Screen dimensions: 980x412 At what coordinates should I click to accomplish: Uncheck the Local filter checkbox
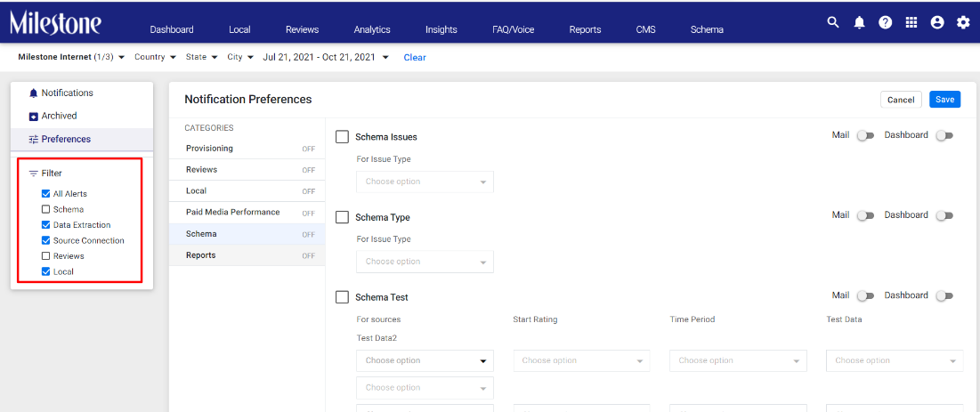[45, 272]
